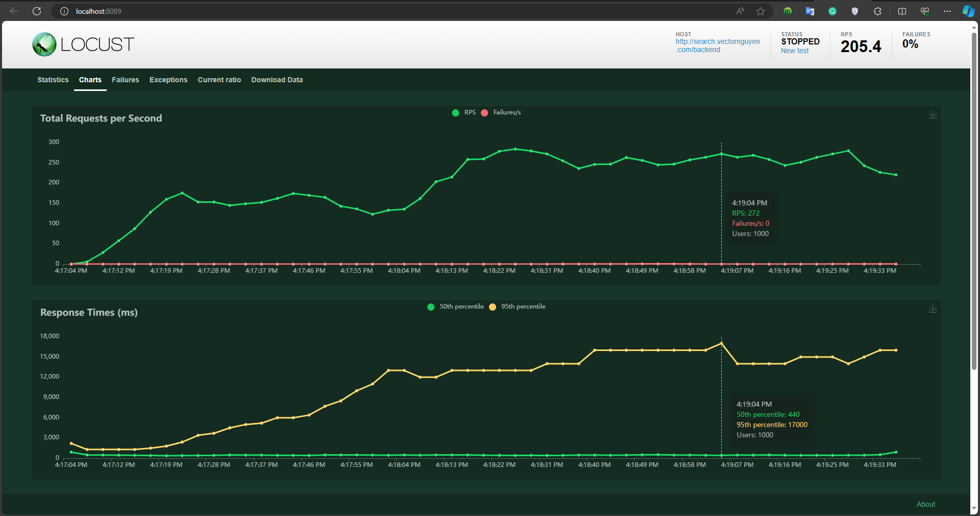Click the last RPS data point near 4:19:33 PM
This screenshot has width=980, height=516.
(896, 175)
